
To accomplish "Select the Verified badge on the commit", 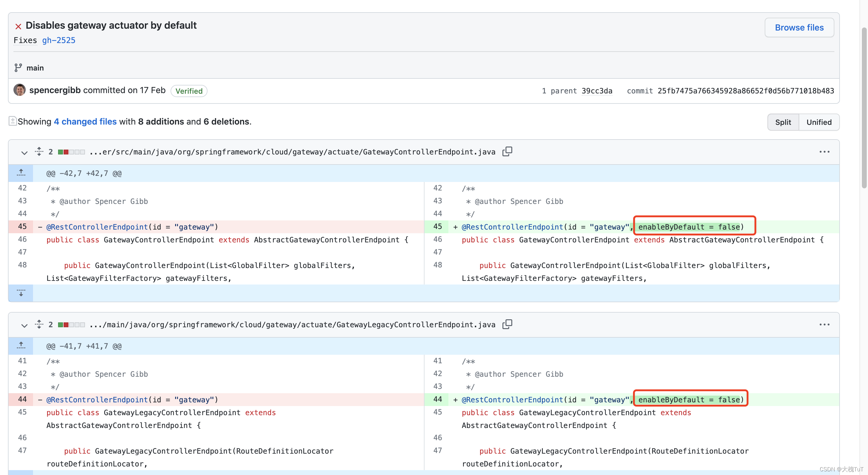I will [189, 91].
